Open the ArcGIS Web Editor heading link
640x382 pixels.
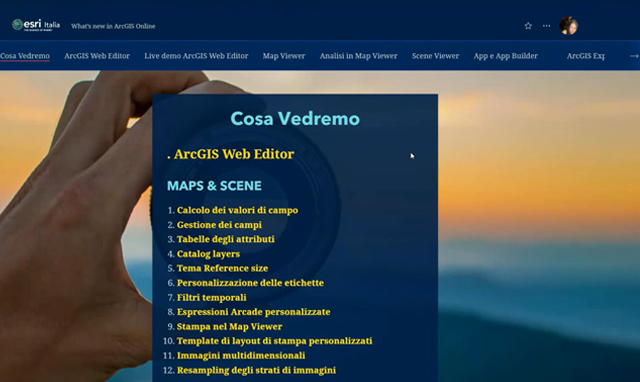point(234,154)
